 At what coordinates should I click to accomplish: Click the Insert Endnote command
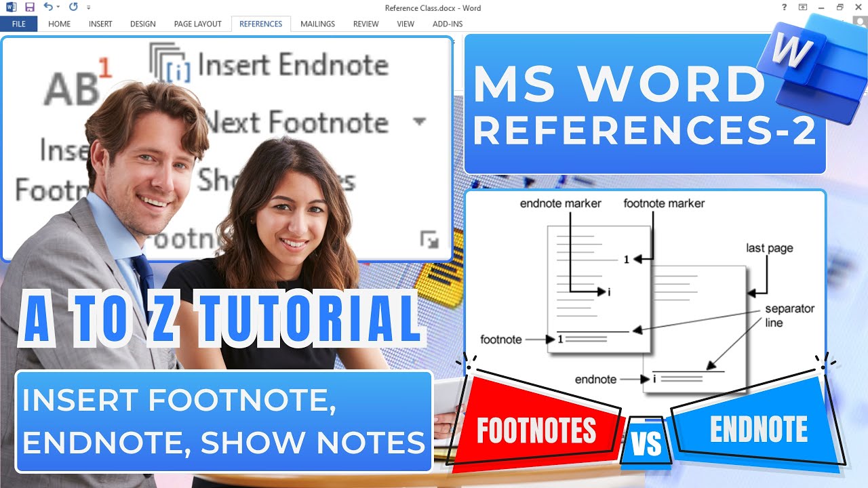[x=293, y=66]
